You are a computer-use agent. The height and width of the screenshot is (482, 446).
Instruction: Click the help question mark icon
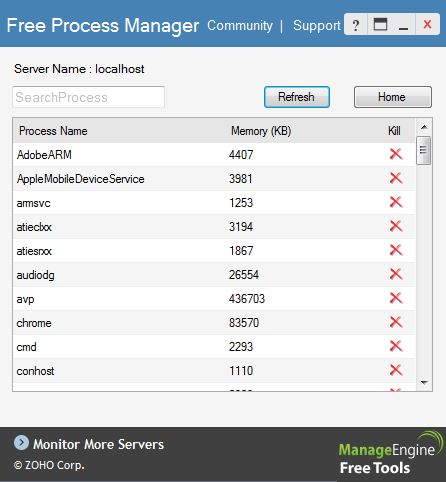[x=356, y=25]
